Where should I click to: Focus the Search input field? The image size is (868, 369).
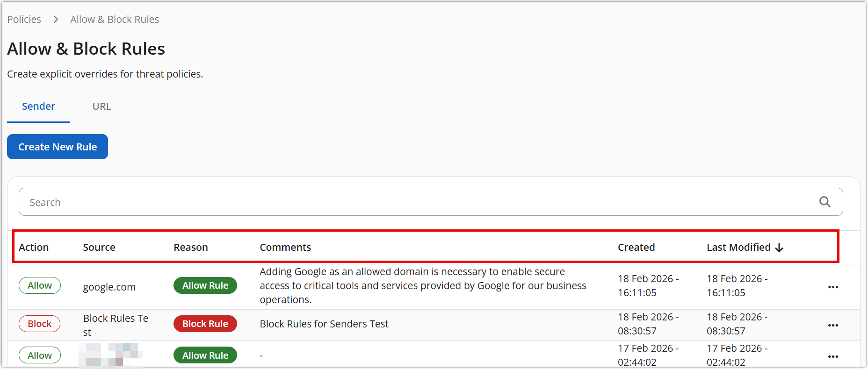point(412,202)
